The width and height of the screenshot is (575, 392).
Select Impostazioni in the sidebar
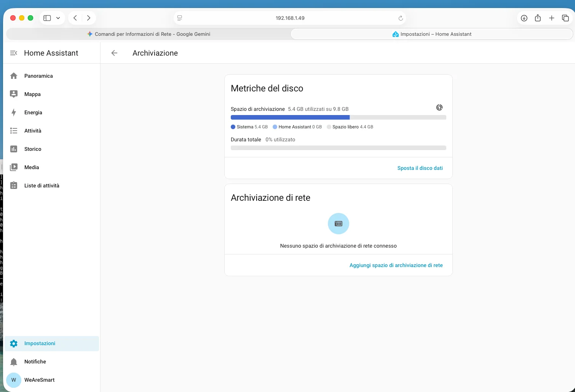[x=52, y=344]
